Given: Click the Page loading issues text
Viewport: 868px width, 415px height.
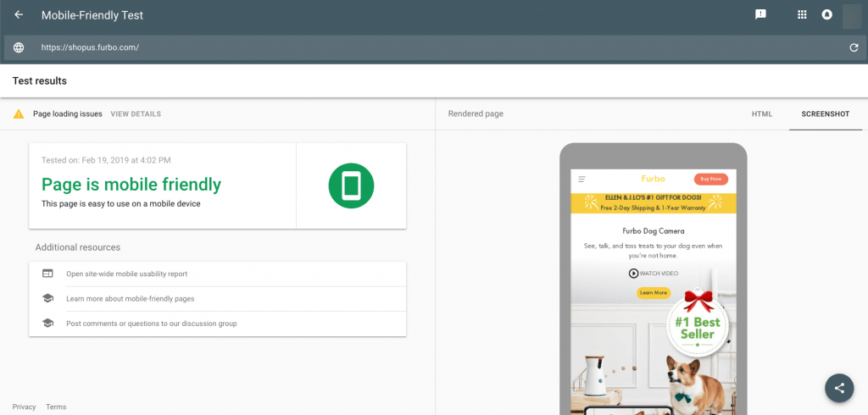Looking at the screenshot, I should click(68, 114).
